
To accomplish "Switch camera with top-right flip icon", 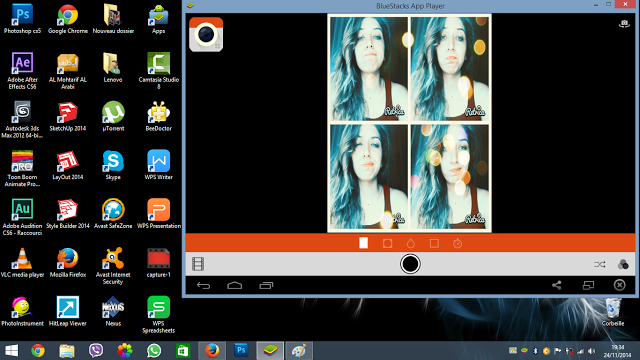I will pos(624,24).
